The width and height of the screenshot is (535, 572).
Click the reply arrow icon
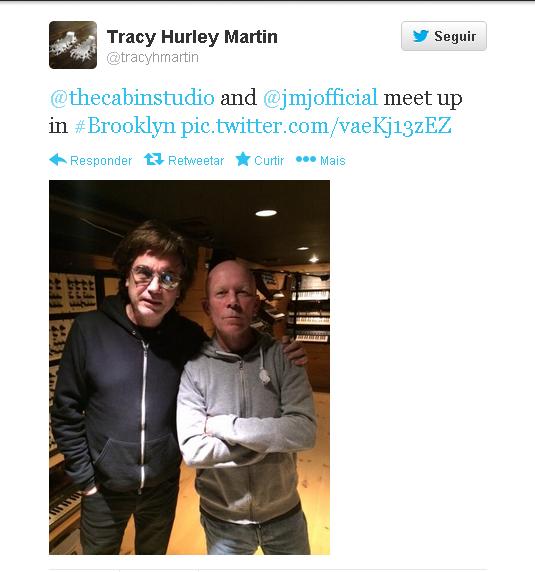click(58, 160)
